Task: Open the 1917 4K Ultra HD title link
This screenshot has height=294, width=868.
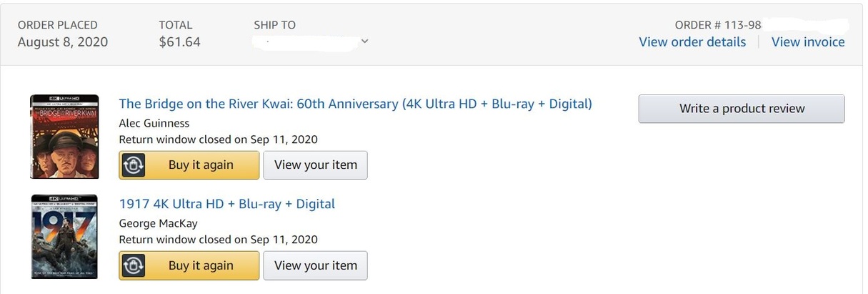Action: pos(226,204)
